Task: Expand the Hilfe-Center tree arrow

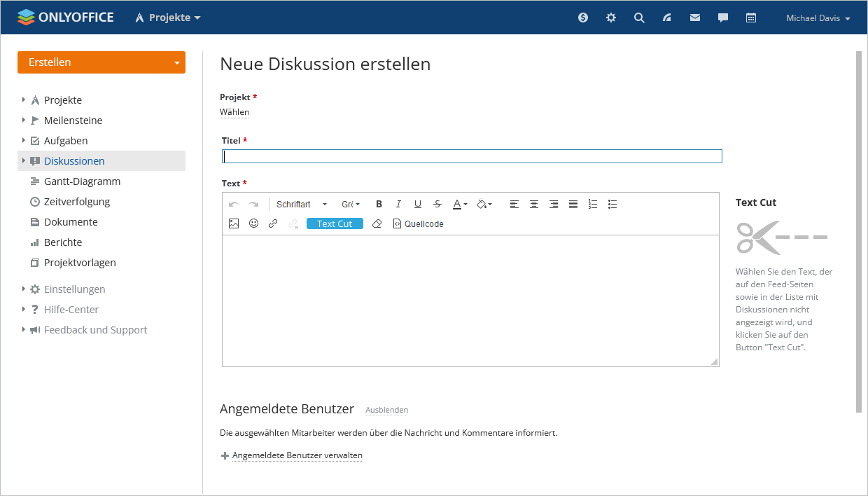Action: [23, 309]
